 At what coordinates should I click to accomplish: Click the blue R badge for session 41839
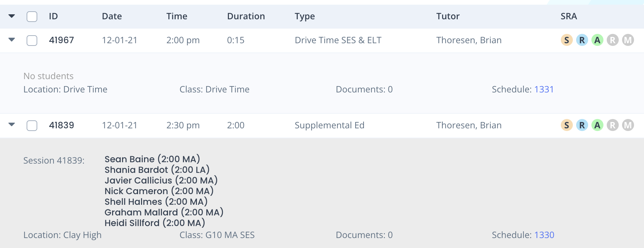[x=582, y=125]
